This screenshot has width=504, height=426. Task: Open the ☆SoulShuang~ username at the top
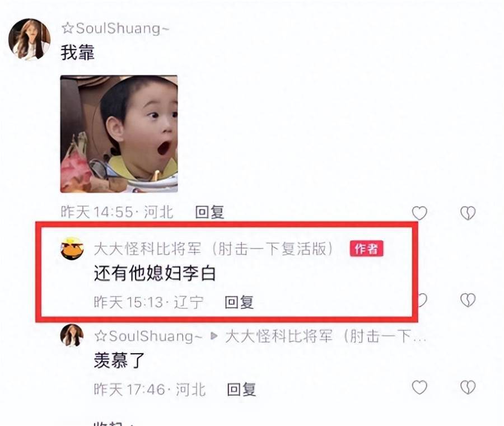pos(115,29)
